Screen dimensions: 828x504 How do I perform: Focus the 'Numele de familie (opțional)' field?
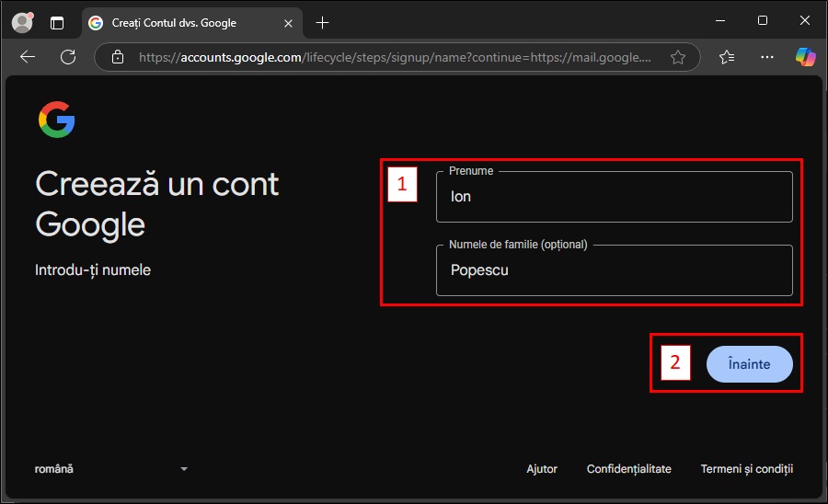click(x=614, y=270)
